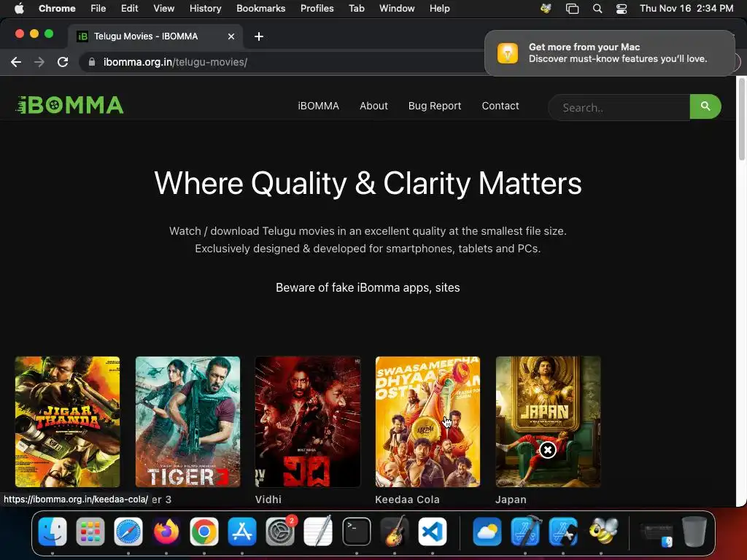Screen dimensions: 747x560
Task: Open the Edit menu
Action: point(129,8)
